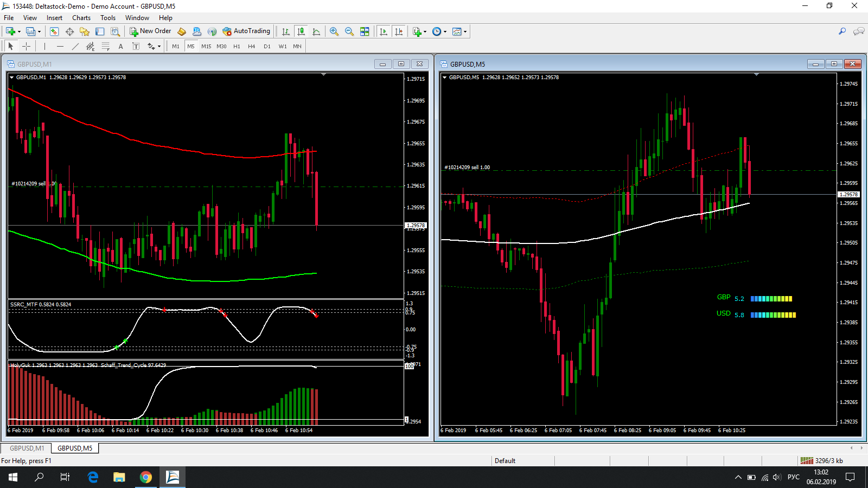Click the signals broadcast icon

click(212, 31)
